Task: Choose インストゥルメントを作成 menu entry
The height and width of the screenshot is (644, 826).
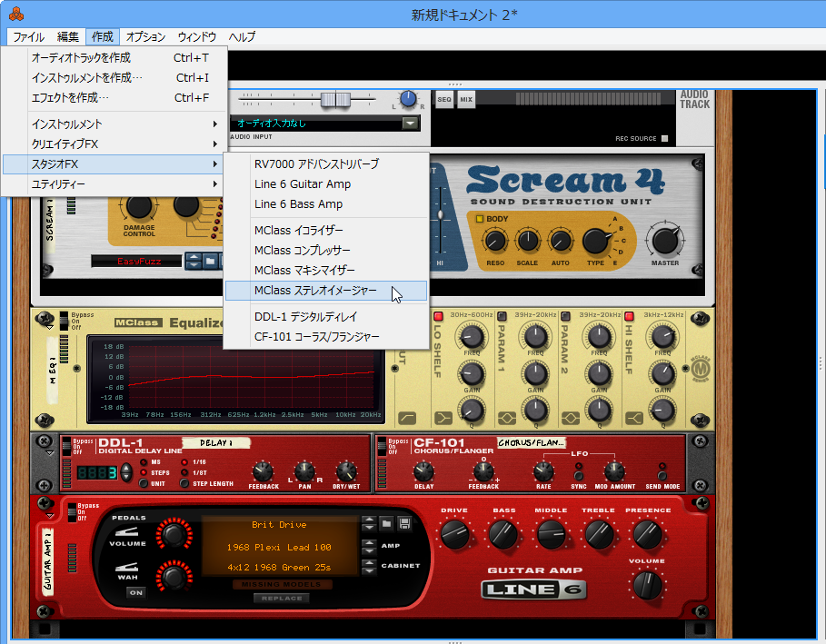Action: [114, 78]
